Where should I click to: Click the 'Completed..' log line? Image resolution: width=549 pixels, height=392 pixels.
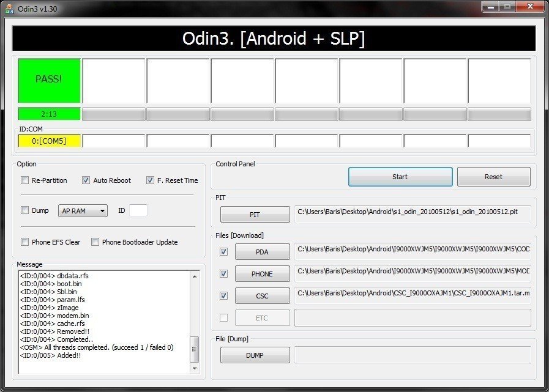pos(56,339)
